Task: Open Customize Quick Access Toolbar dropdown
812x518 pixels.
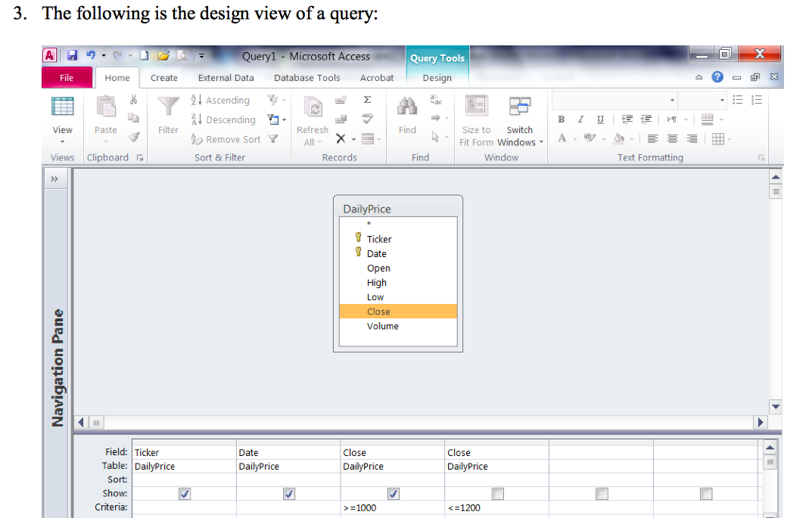Action: click(201, 55)
